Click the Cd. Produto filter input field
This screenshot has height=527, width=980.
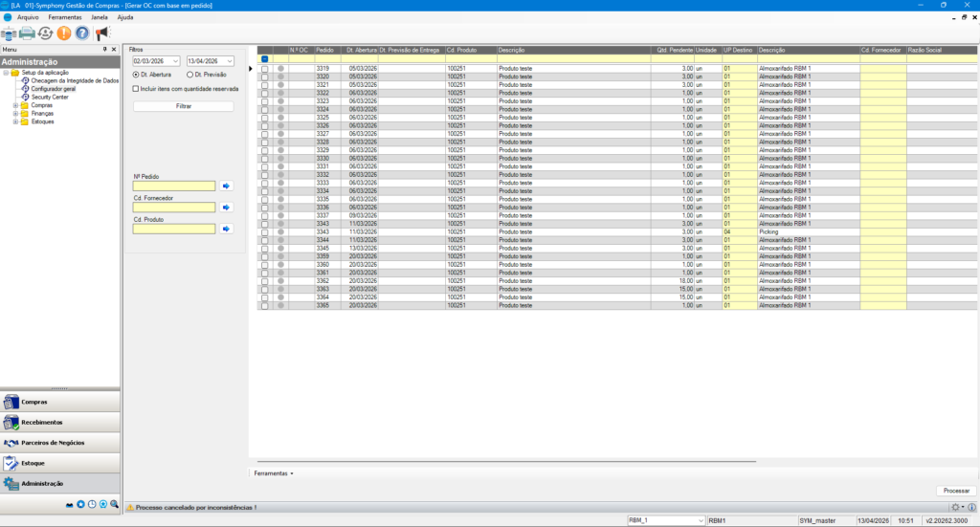174,229
